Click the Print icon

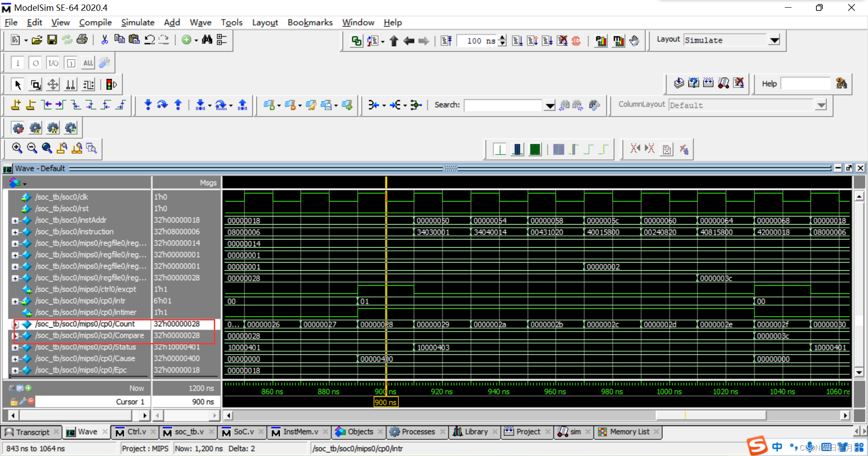pos(82,40)
